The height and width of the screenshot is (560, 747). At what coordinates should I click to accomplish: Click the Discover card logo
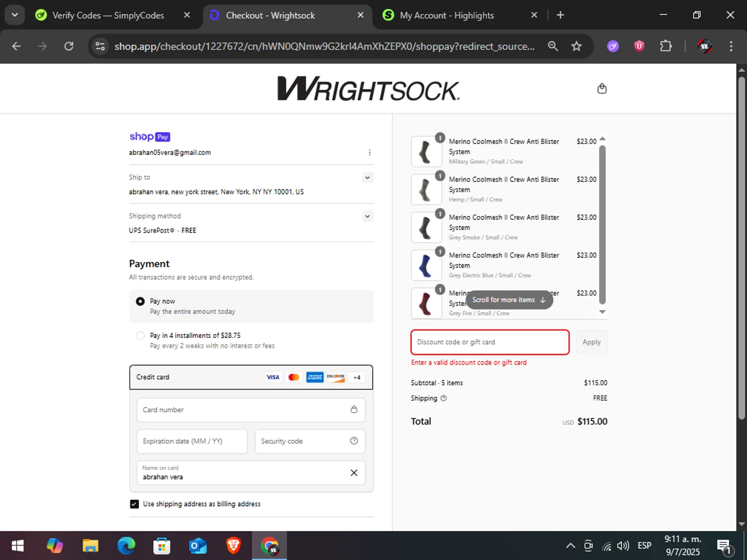click(x=336, y=377)
